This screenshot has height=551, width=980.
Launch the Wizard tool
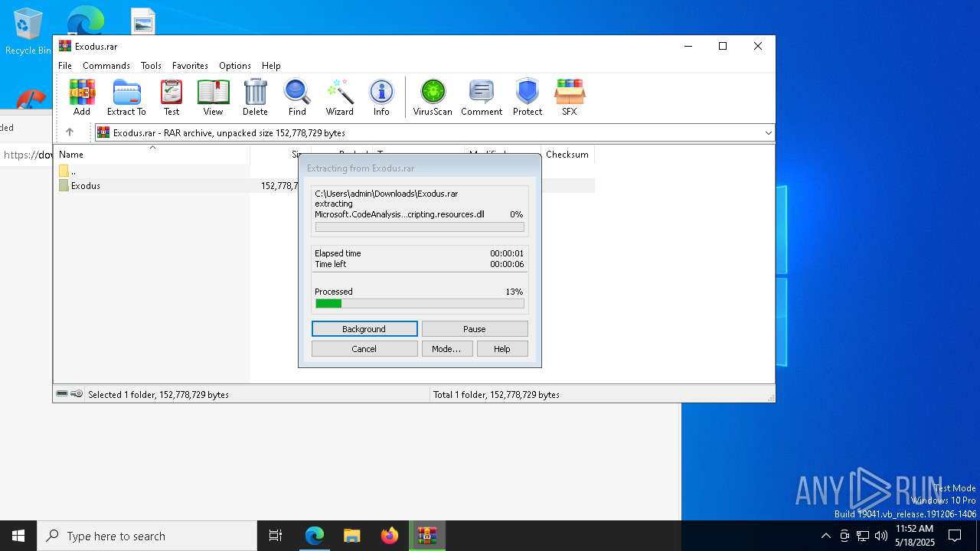[339, 97]
